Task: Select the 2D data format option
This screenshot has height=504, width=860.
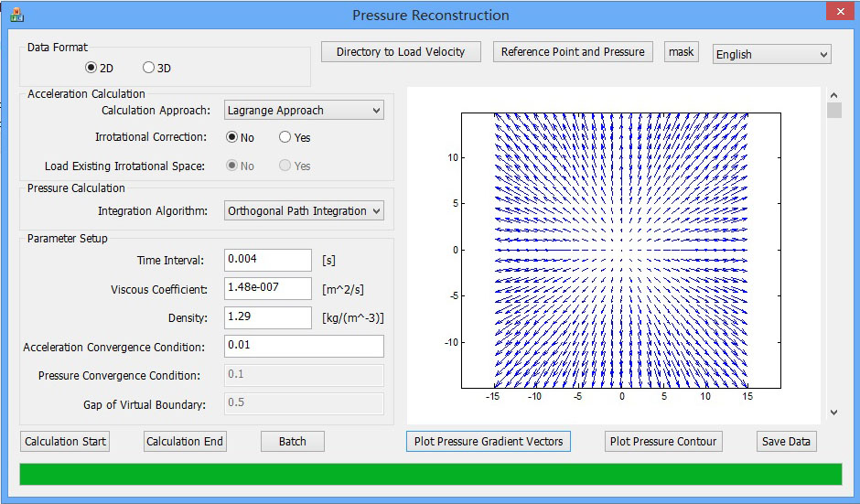Action: pyautogui.click(x=91, y=68)
